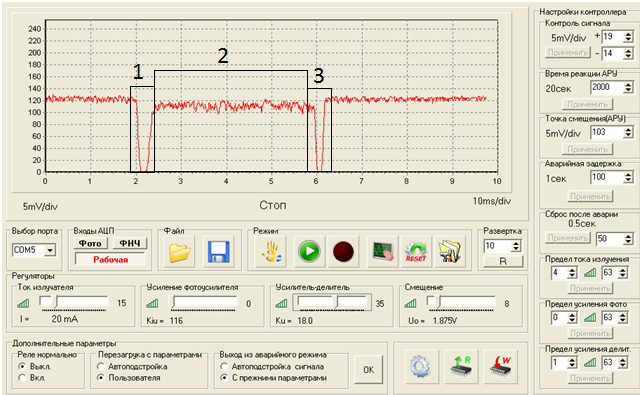The height and width of the screenshot is (395, 640).
Task: Adjust the -14 signal control spinner
Action: 629,53
